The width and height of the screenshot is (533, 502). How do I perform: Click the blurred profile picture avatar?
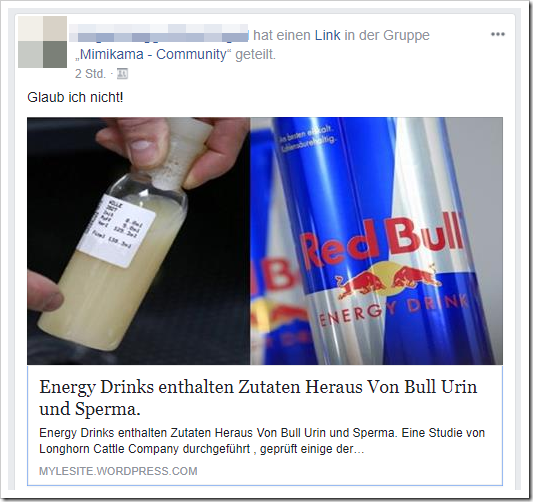42,42
